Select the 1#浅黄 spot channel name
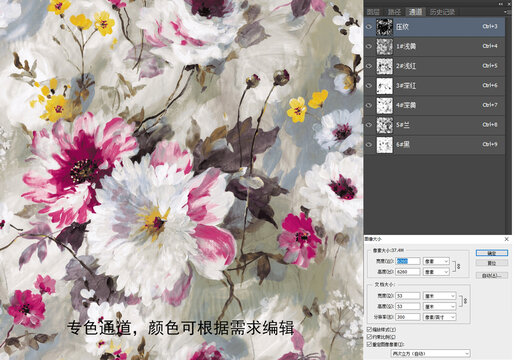The height and width of the screenshot is (360, 515). click(x=406, y=46)
